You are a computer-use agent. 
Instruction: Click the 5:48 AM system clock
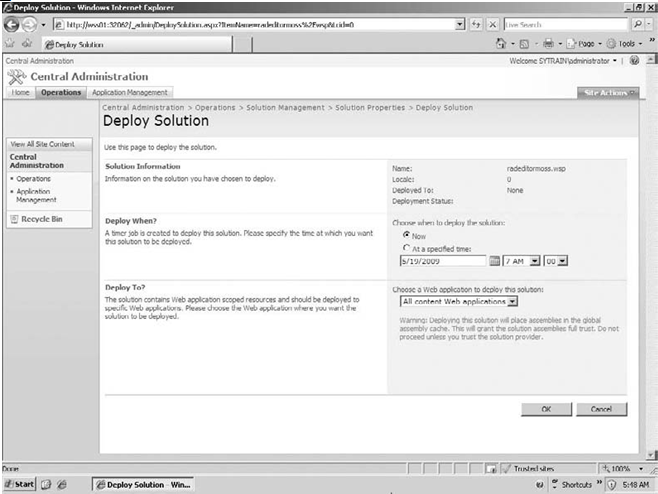coord(636,485)
